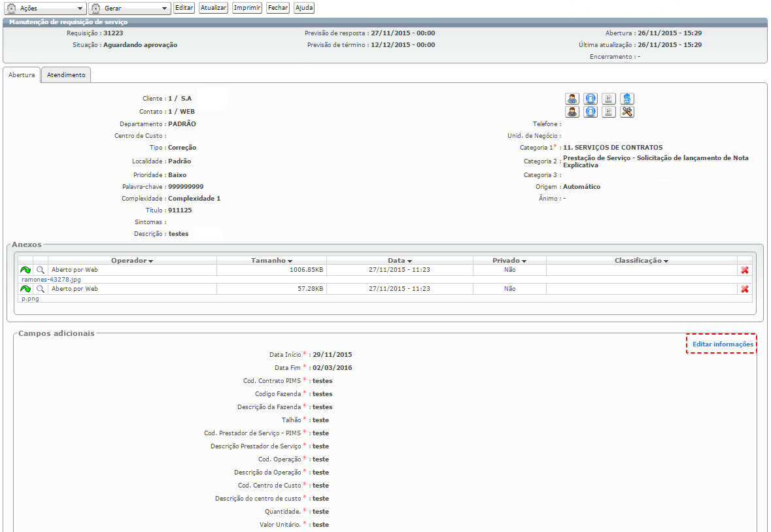Open the ramones-43278.jpg file link
This screenshot has height=532, width=771.
pos(51,279)
